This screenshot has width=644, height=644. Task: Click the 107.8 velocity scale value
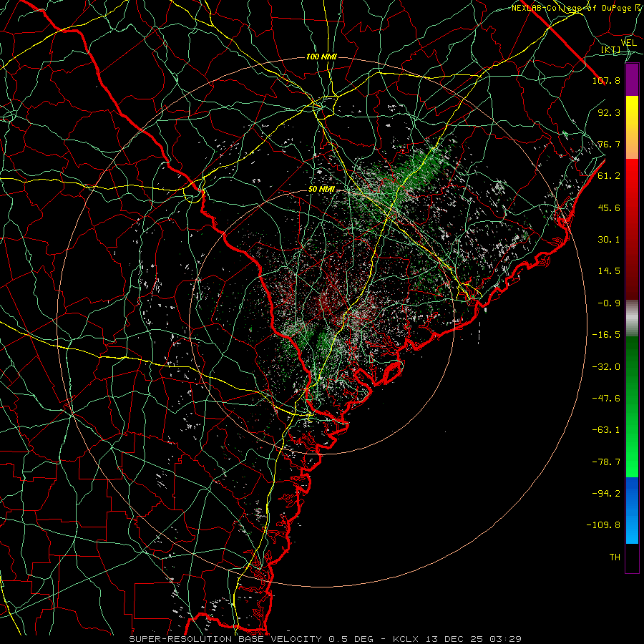coord(606,80)
